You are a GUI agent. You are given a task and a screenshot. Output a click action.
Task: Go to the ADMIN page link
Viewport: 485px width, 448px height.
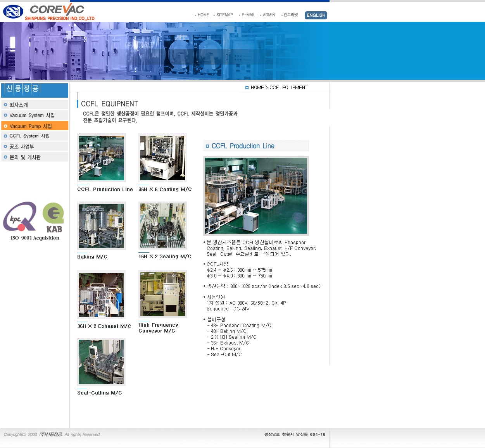point(269,15)
